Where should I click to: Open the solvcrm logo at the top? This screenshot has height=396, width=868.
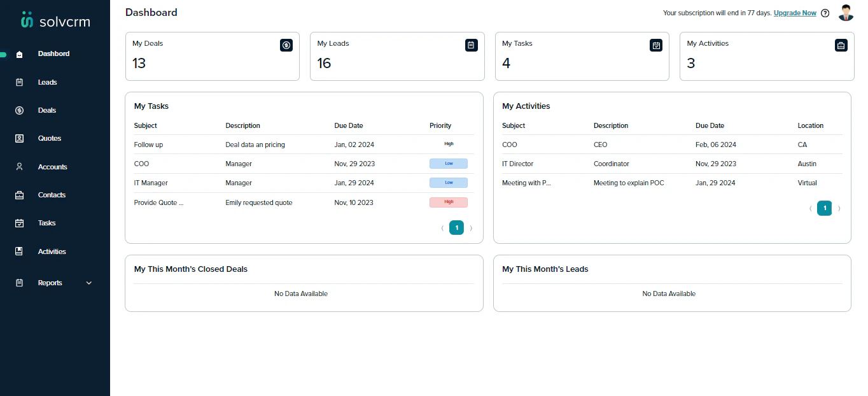click(55, 20)
